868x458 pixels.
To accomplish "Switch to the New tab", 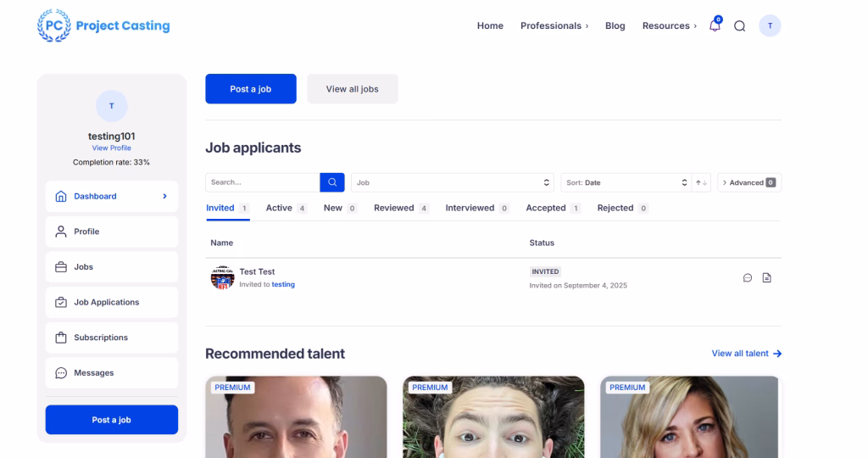I will (341, 209).
